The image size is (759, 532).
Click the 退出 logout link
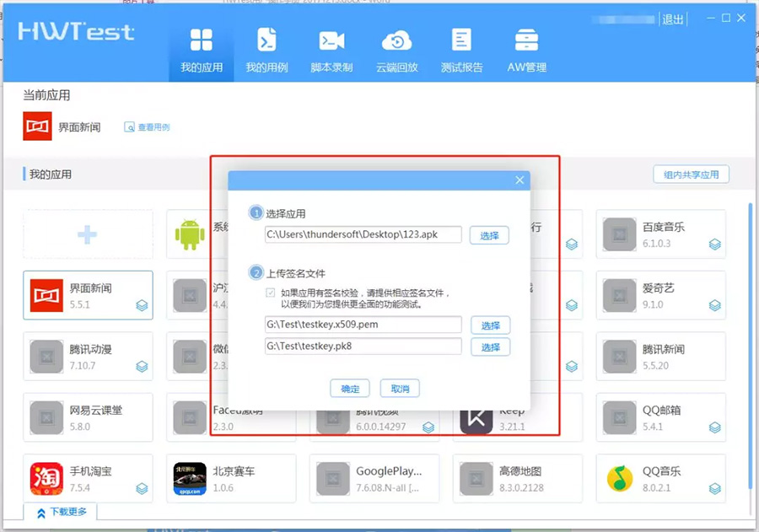(x=673, y=19)
